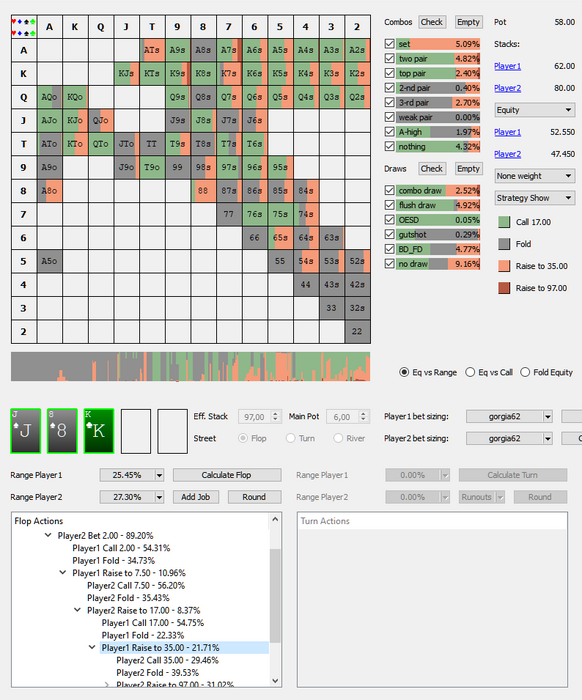The width and height of the screenshot is (582, 700).
Task: Click the Calculate Flop button
Action: click(227, 475)
